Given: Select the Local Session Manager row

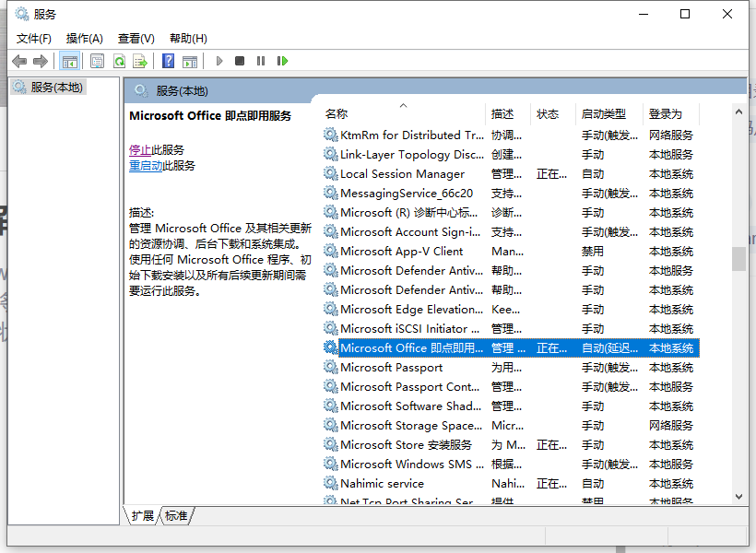Looking at the screenshot, I should tap(511, 173).
